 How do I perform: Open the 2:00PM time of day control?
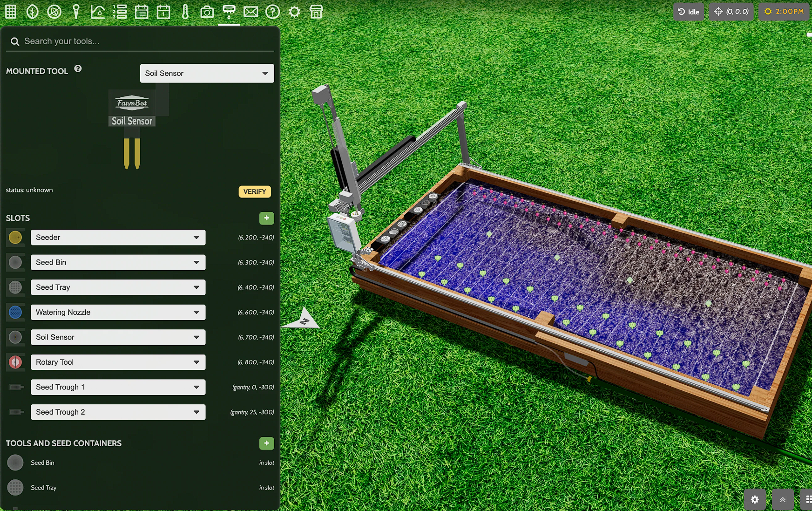(x=784, y=12)
